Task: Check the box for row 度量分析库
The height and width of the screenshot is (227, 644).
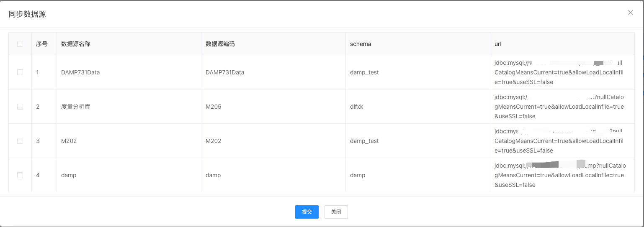Action: coord(20,107)
